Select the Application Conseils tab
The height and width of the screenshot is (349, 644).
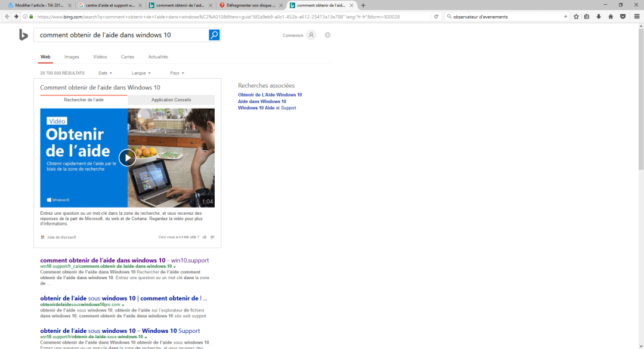[x=171, y=100]
